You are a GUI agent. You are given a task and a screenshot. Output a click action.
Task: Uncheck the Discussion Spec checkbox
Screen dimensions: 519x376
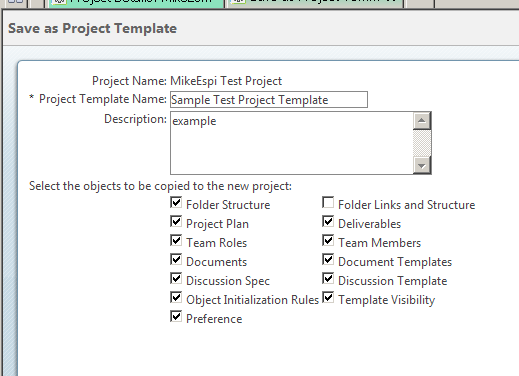pos(176,279)
